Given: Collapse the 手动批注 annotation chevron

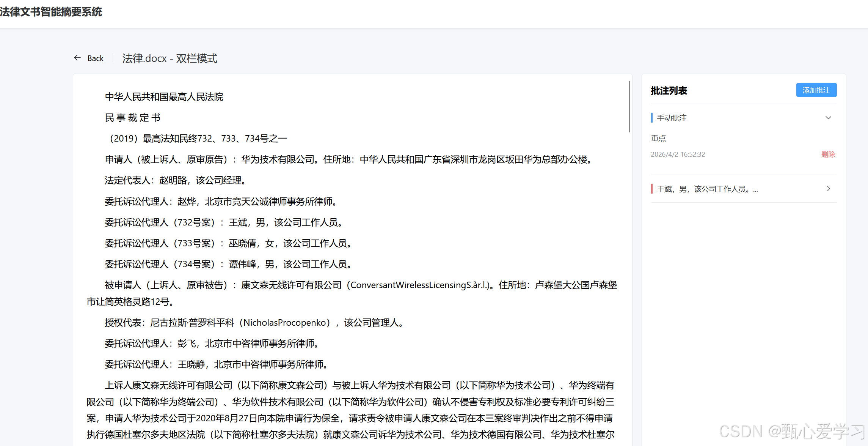Looking at the screenshot, I should tap(828, 118).
